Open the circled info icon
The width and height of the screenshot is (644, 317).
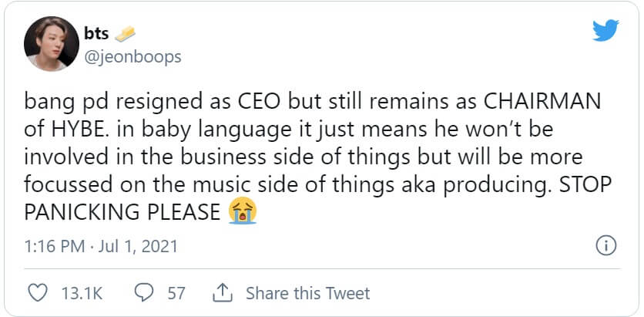(605, 247)
